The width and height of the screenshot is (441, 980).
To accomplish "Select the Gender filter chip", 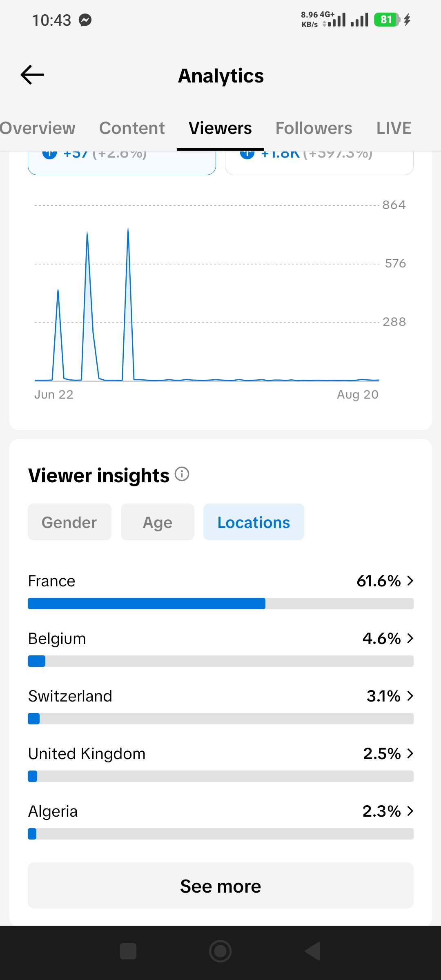I will click(x=69, y=522).
